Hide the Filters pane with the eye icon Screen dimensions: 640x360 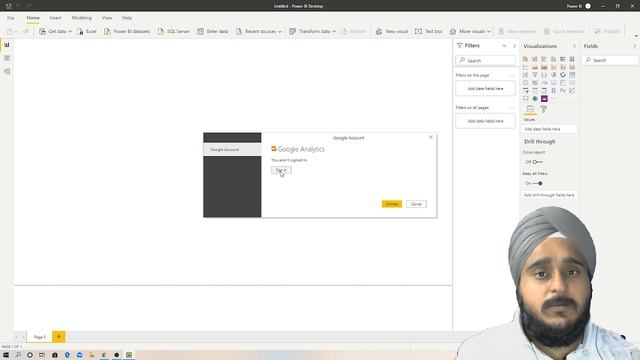tap(504, 46)
